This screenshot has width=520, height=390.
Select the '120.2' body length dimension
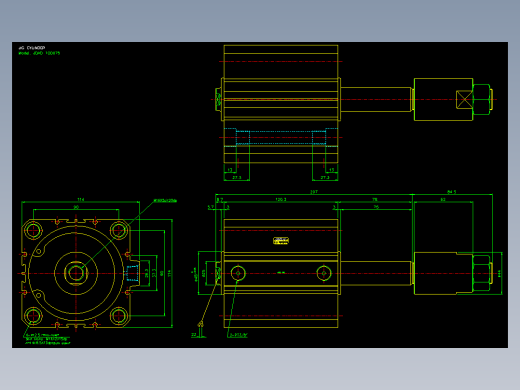click(281, 199)
